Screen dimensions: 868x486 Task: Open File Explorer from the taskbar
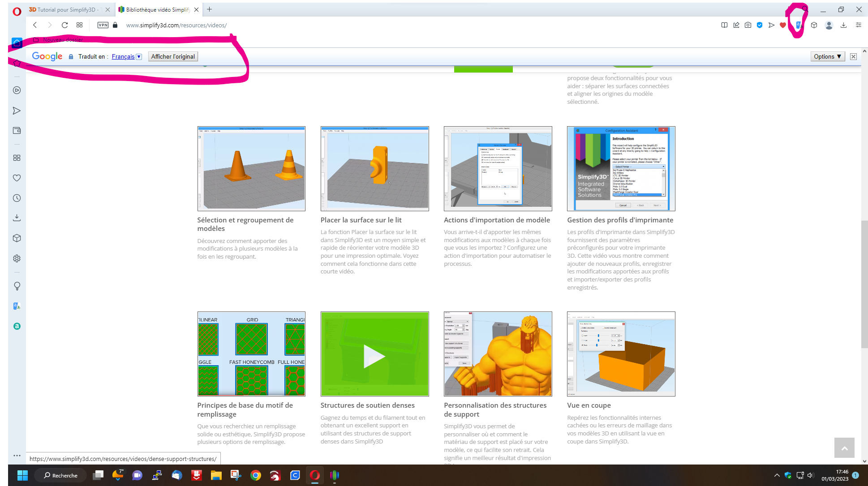click(x=216, y=475)
